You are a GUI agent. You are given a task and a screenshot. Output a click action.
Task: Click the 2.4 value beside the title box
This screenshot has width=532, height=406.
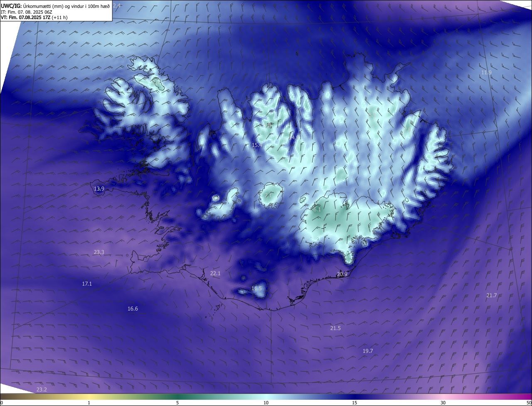click(117, 5)
